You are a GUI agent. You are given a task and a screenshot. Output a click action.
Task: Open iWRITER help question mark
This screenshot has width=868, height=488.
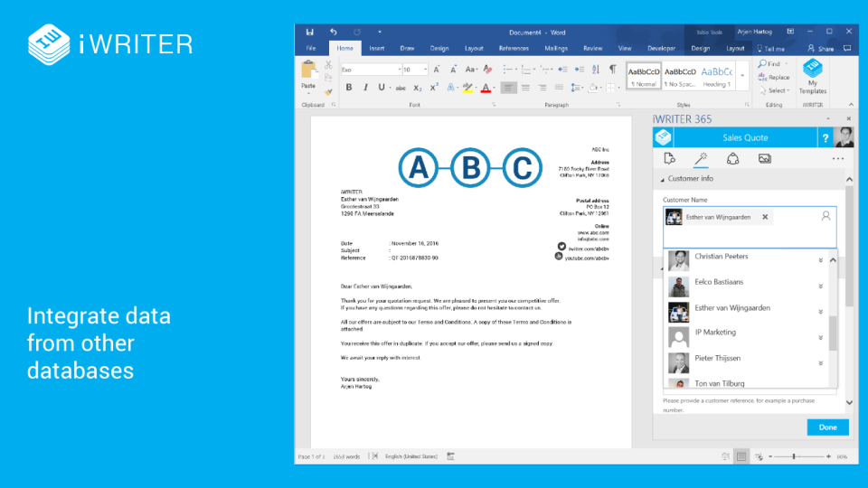(825, 138)
